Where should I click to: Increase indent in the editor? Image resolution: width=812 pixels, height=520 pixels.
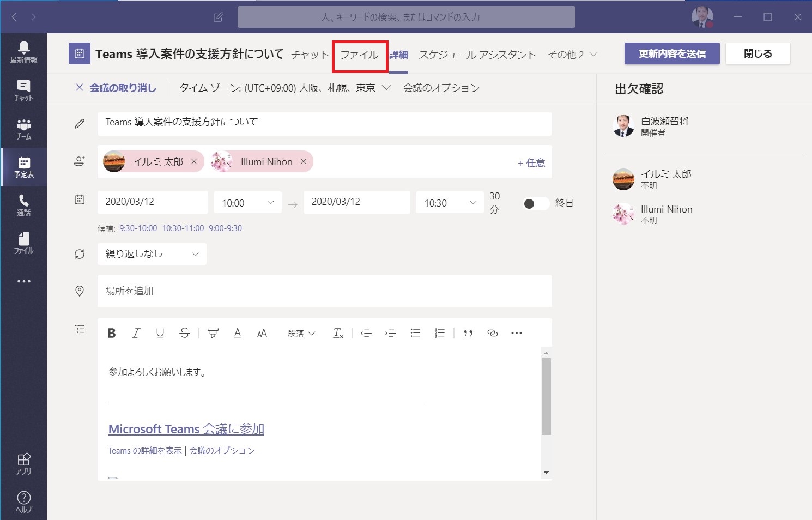click(390, 333)
